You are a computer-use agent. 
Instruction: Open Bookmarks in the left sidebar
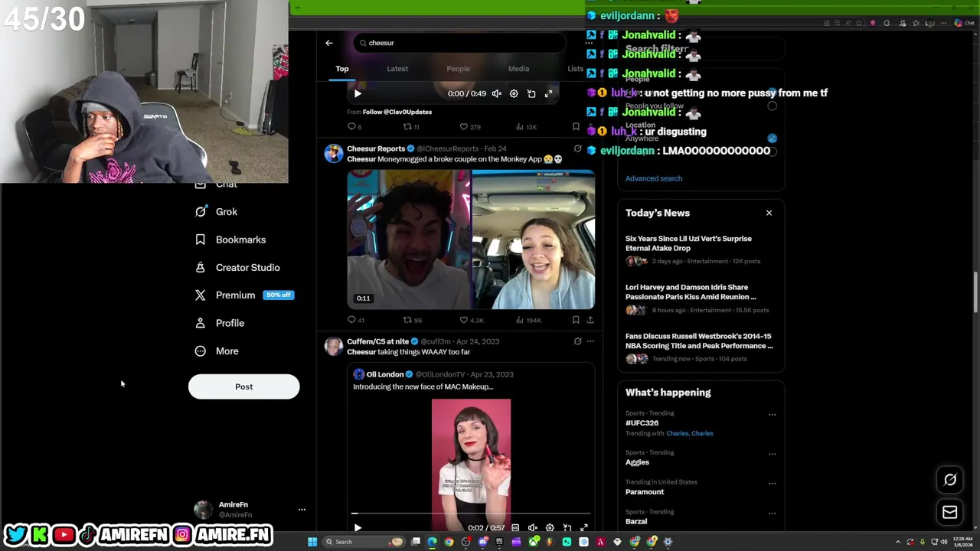coord(230,240)
